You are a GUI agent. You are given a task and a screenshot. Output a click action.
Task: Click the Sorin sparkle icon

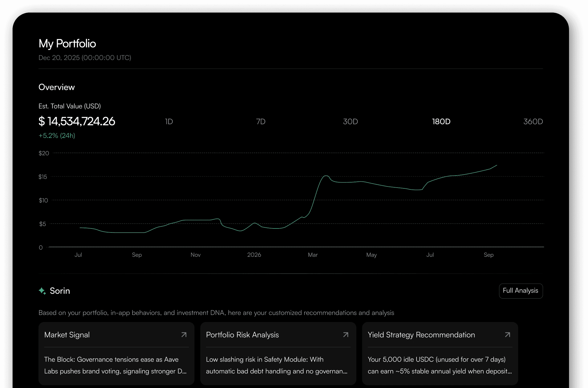point(42,291)
